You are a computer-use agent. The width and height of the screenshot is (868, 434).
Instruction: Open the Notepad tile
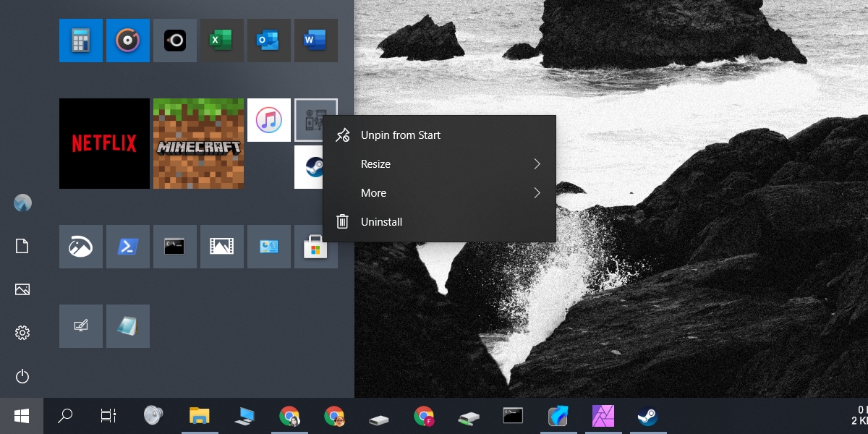tap(128, 326)
